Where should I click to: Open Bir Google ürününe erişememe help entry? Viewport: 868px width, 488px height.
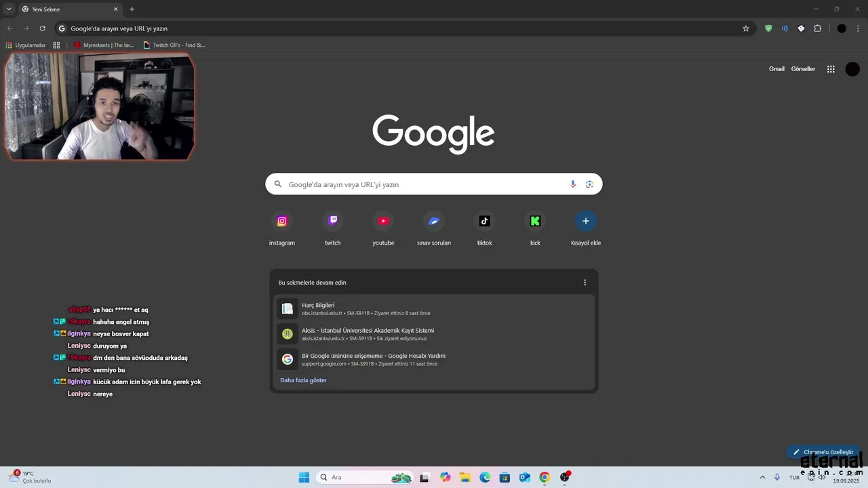(434, 359)
